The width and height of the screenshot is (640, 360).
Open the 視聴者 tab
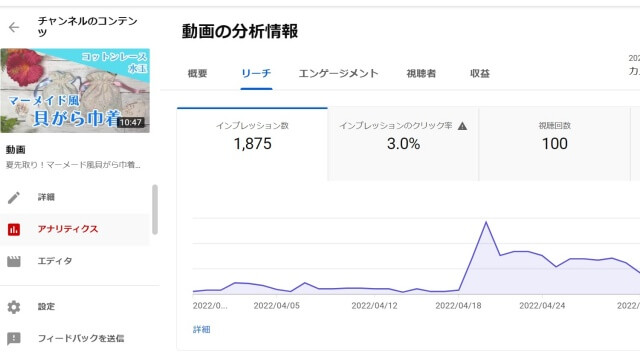tap(421, 73)
